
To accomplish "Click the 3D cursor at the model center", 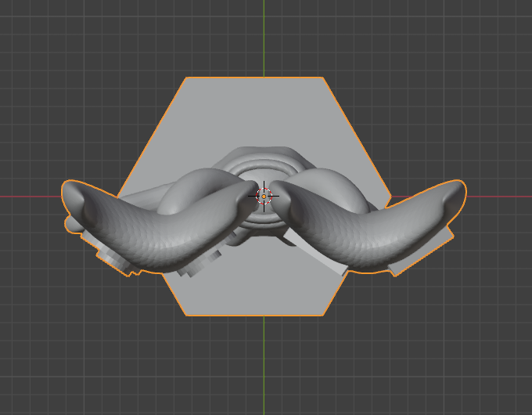I will click(x=264, y=197).
